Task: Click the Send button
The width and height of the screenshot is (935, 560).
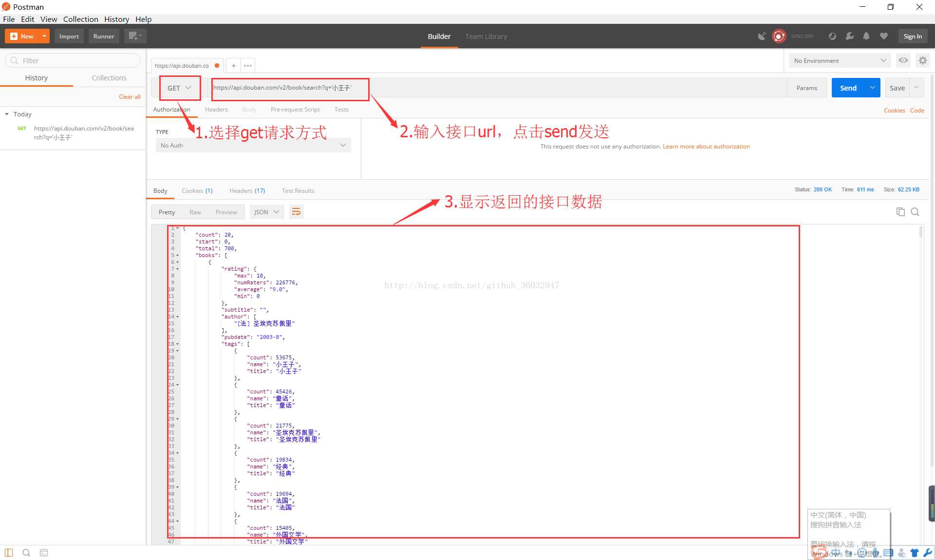Action: [x=848, y=88]
